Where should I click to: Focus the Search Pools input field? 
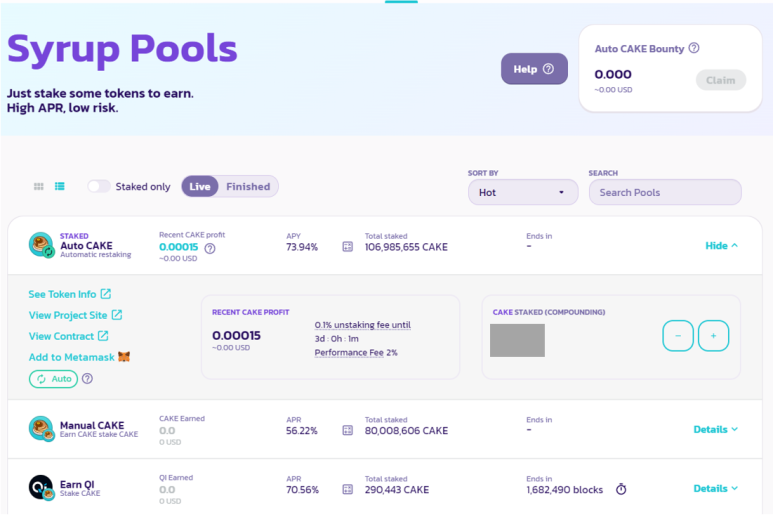tap(665, 192)
